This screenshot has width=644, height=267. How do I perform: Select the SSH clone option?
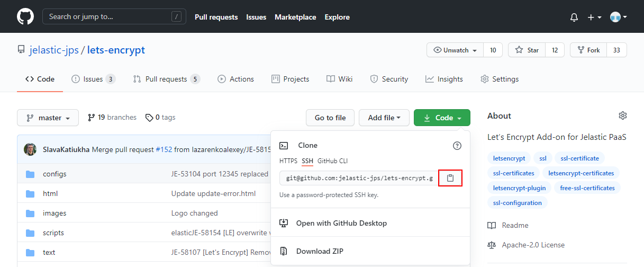(307, 161)
